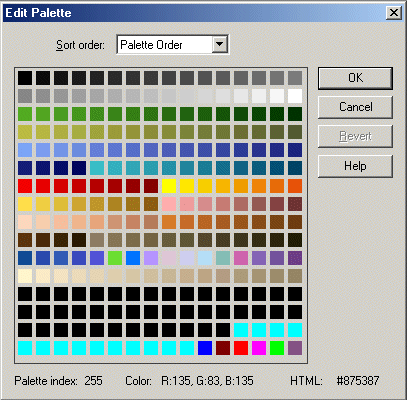The image size is (407, 400).
Task: Choose the darkest red swatch beside yellow
Action: point(151,186)
